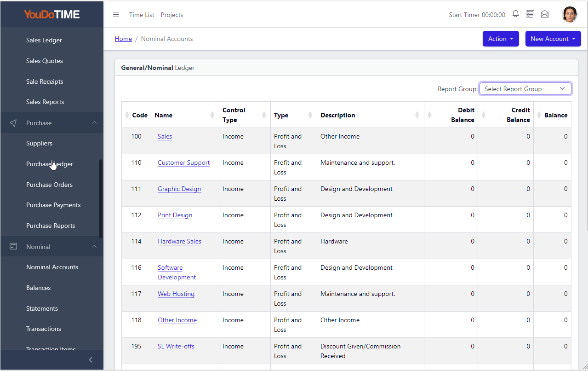588x371 pixels.
Task: Open the Select Report Group dropdown
Action: [x=525, y=89]
